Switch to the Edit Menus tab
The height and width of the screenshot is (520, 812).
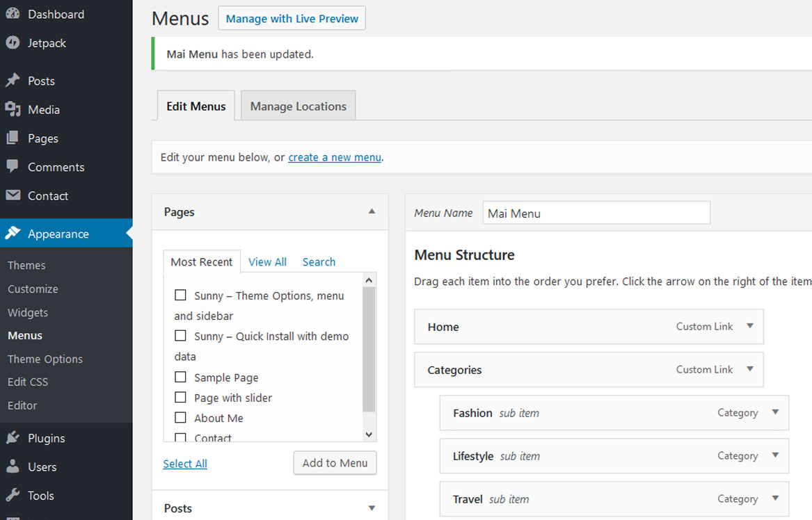(x=196, y=106)
